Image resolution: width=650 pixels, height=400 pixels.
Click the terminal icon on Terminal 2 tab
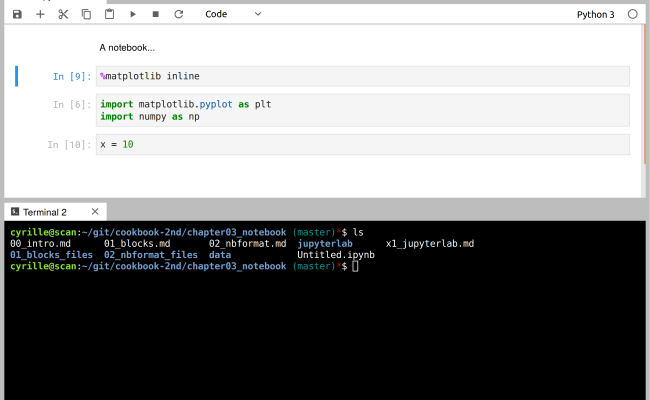[15, 212]
